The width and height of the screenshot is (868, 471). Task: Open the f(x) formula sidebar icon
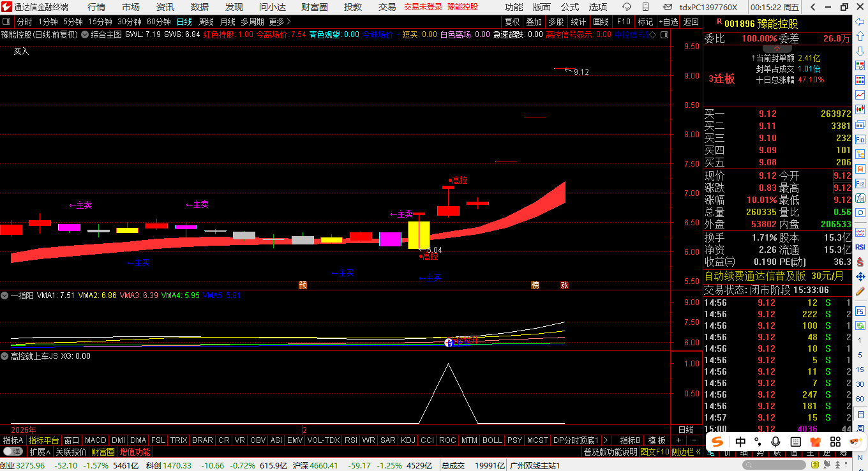click(x=860, y=198)
